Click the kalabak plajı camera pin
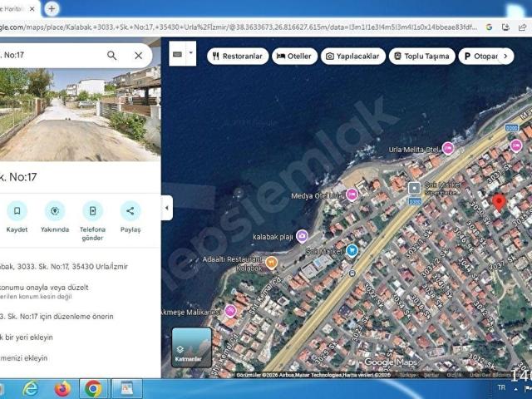Screen dimensions: 532x399 pyautogui.click(x=302, y=236)
